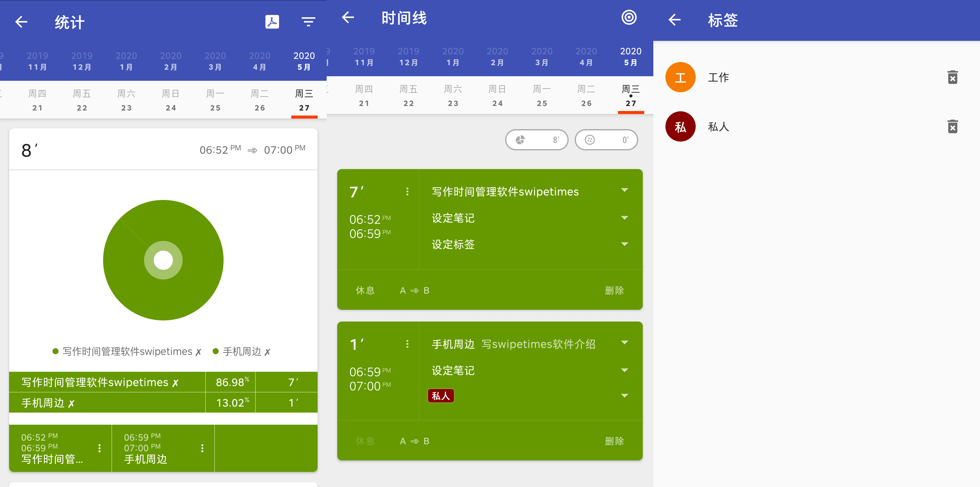
Task: Select 周日 24 in 统计 day strip
Action: tap(171, 100)
